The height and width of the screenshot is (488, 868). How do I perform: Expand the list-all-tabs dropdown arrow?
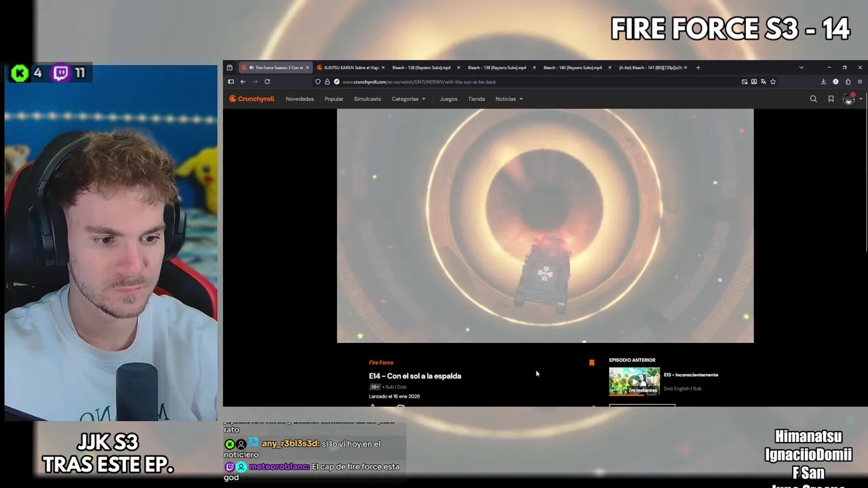point(801,67)
